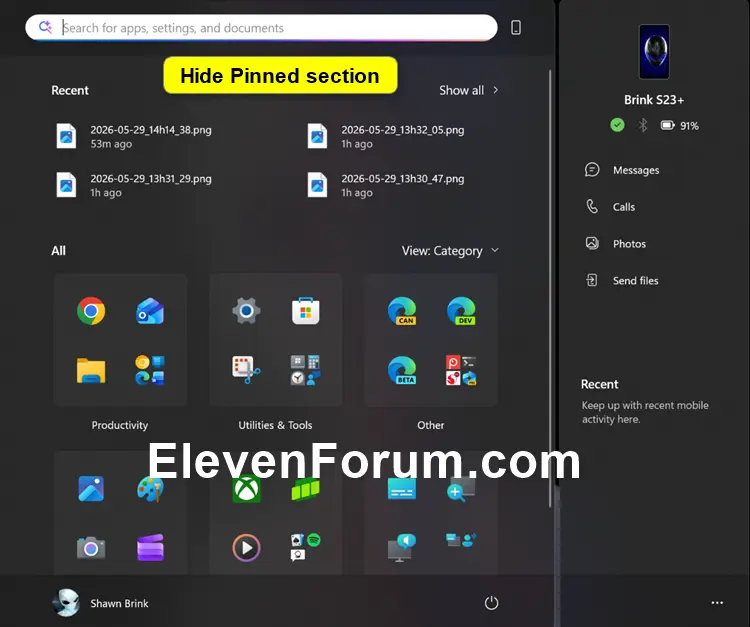
Task: Launch Microsoft Edge Canary
Action: 402,311
